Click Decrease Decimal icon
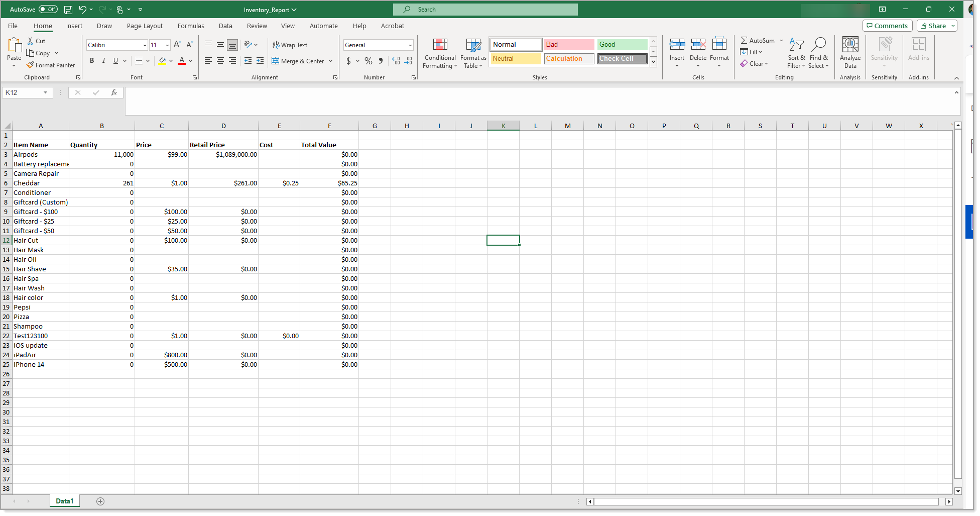This screenshot has width=980, height=516. pos(409,61)
